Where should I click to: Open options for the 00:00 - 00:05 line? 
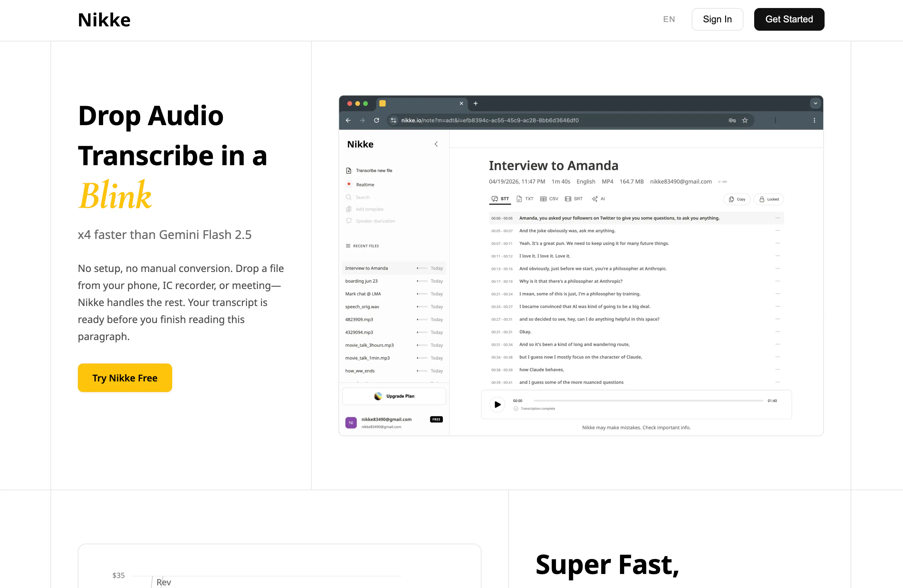778,218
